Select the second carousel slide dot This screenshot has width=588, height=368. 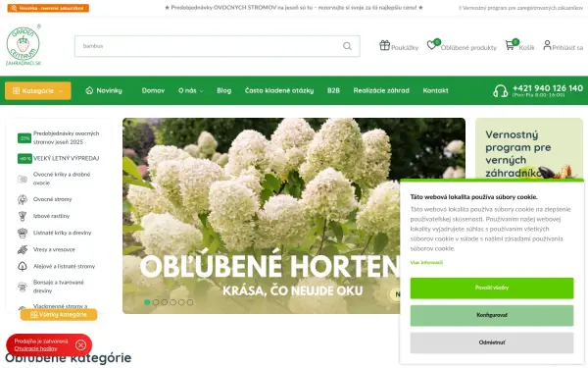(156, 302)
